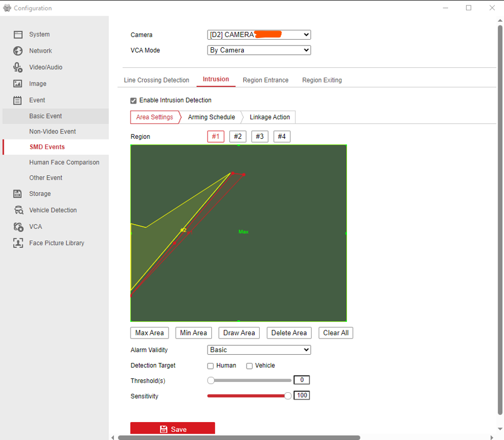Open the Alarm Validity dropdown
Image resolution: width=504 pixels, height=440 pixels.
pos(259,350)
